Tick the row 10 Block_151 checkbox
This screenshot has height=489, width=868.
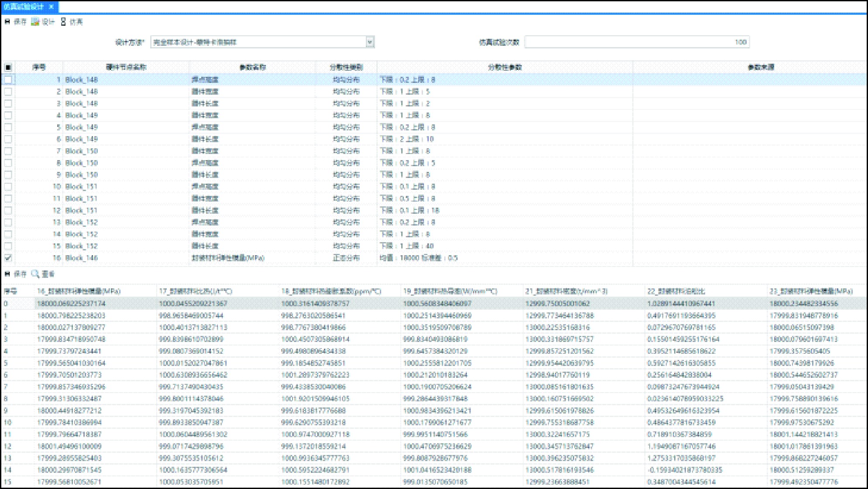[x=8, y=187]
